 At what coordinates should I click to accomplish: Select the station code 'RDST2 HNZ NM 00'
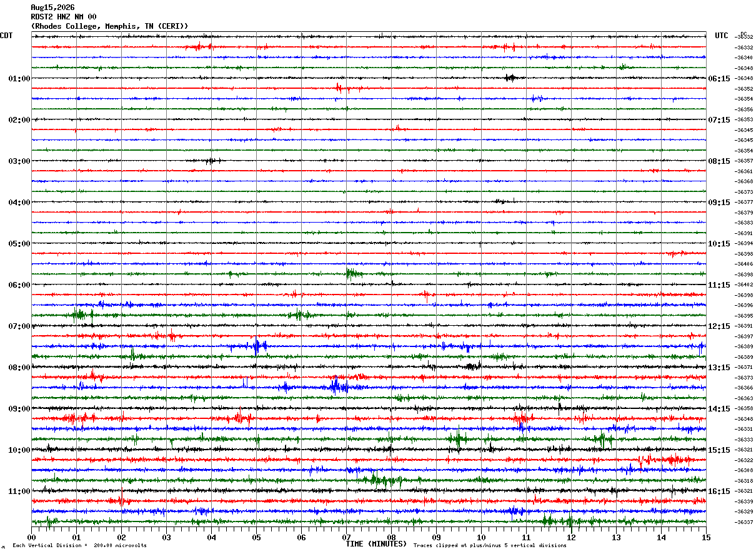(64, 17)
